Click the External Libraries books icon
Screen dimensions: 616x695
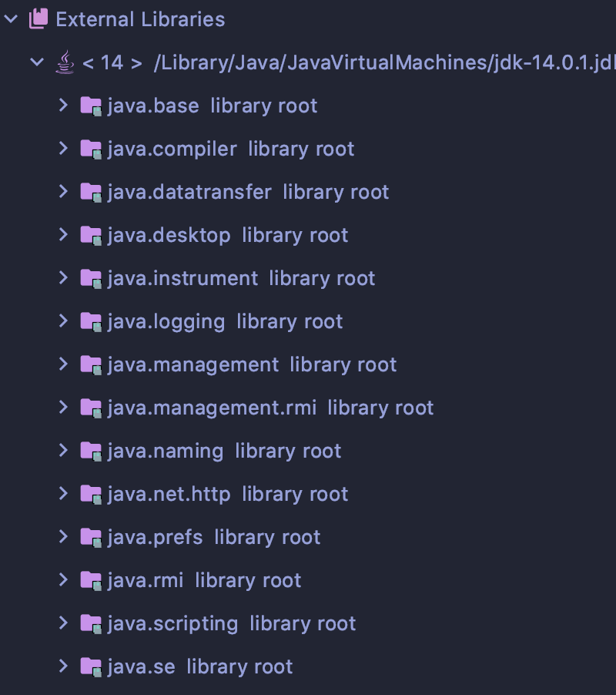(38, 19)
